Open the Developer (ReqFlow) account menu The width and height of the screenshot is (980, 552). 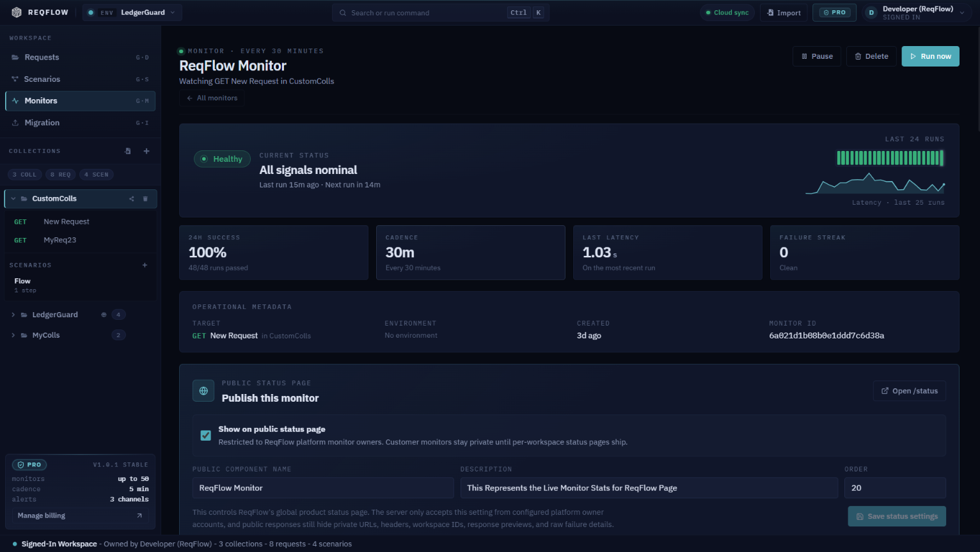[x=917, y=13]
